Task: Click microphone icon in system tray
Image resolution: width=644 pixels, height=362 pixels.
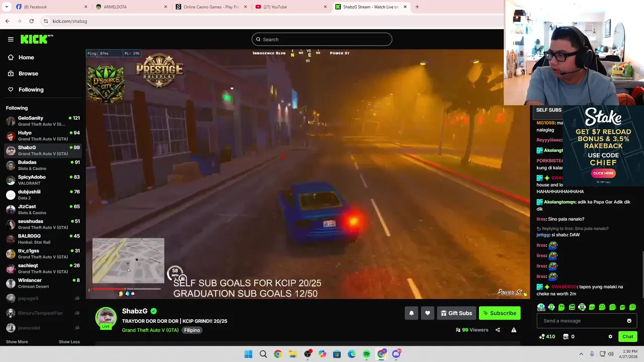Action: (x=592, y=354)
